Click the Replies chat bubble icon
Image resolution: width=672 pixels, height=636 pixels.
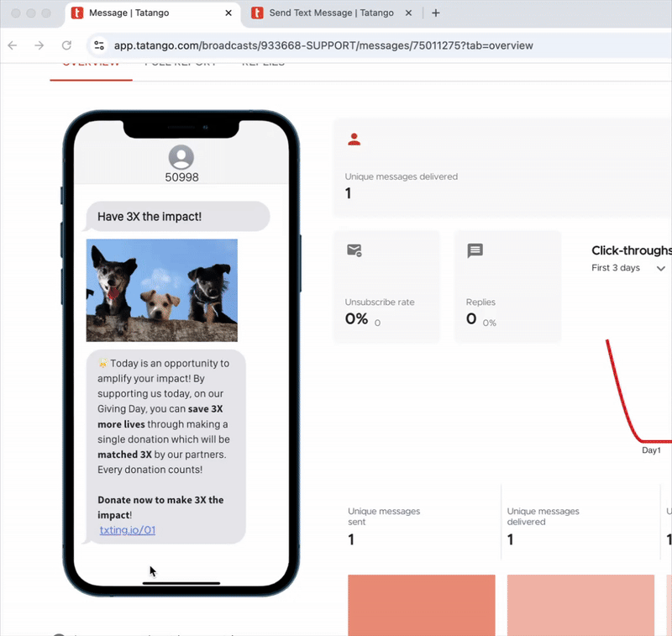(x=475, y=250)
